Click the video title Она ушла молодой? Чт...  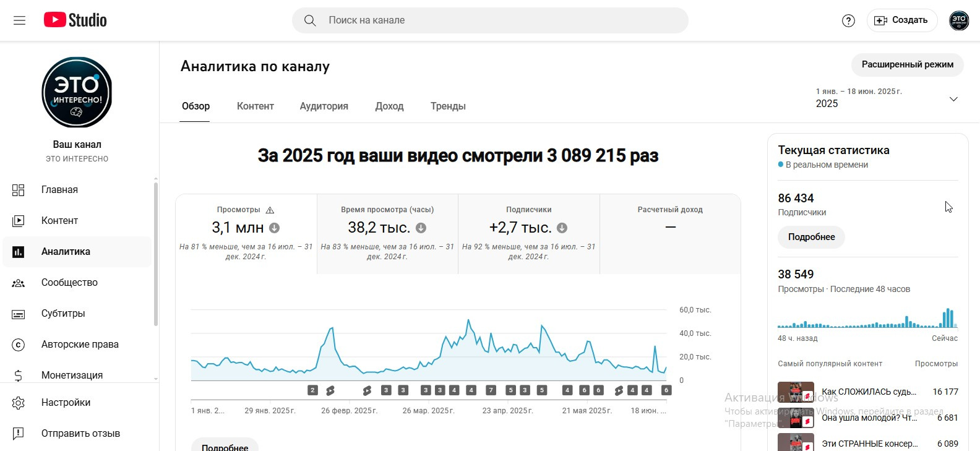(869, 418)
